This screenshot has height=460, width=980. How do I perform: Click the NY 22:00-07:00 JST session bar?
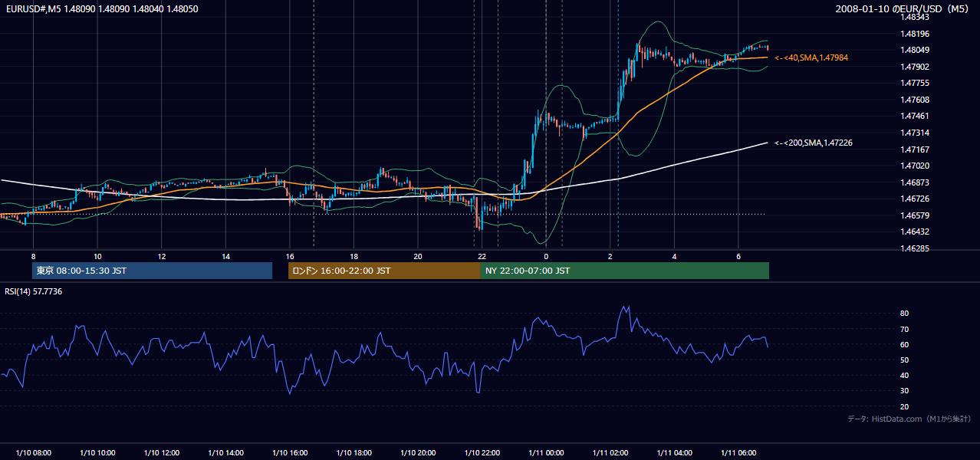[x=625, y=271]
